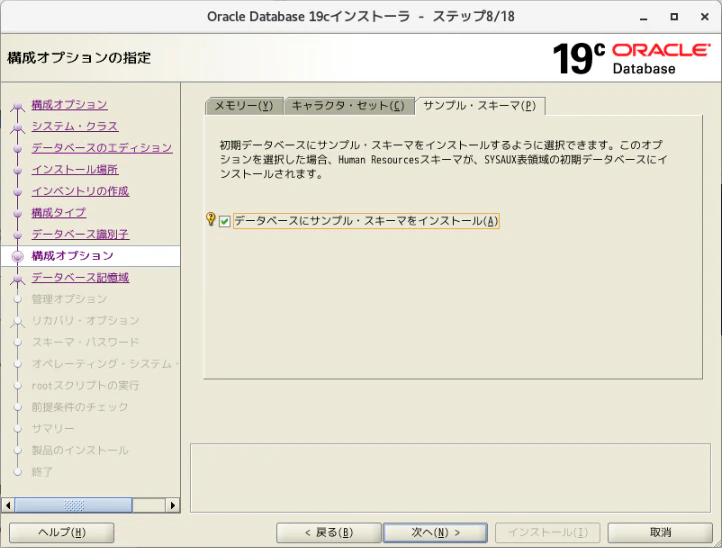
Task: Click the sidebar horizontal scrollbar thumb
Action: click(73, 505)
